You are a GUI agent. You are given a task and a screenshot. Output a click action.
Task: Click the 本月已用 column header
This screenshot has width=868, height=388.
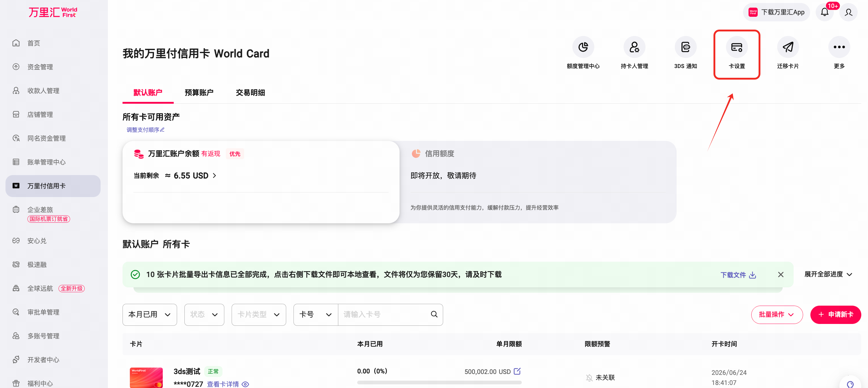tap(370, 344)
